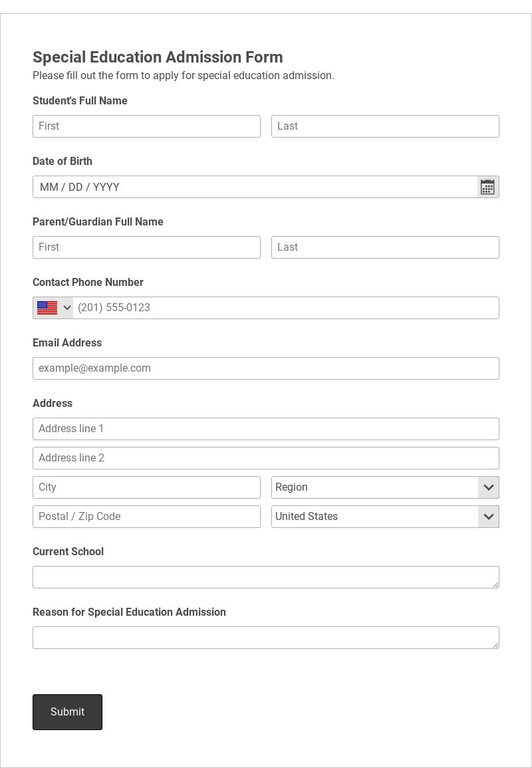Click the Current School label
The height and width of the screenshot is (768, 532).
point(68,551)
